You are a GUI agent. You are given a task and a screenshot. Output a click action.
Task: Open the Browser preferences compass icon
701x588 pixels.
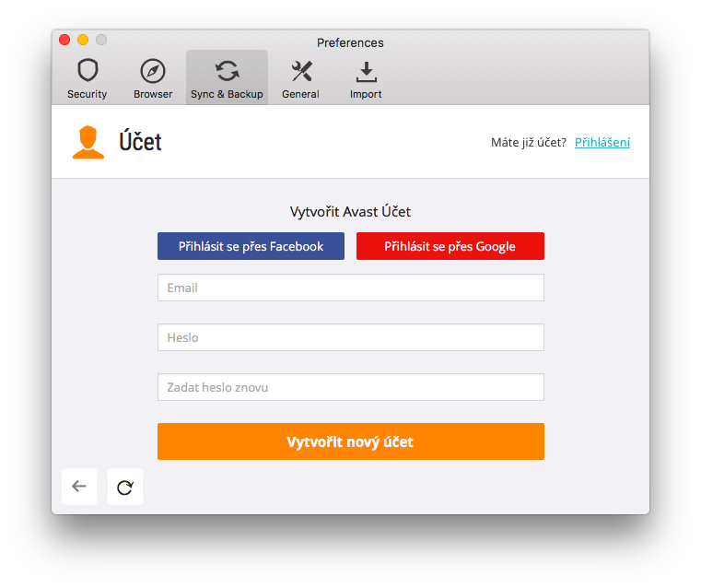(153, 71)
